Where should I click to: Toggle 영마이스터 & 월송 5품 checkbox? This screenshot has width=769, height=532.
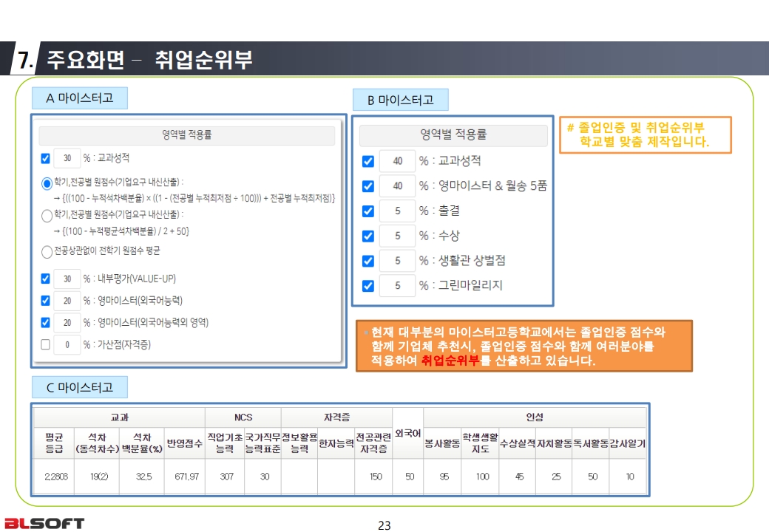click(x=367, y=186)
